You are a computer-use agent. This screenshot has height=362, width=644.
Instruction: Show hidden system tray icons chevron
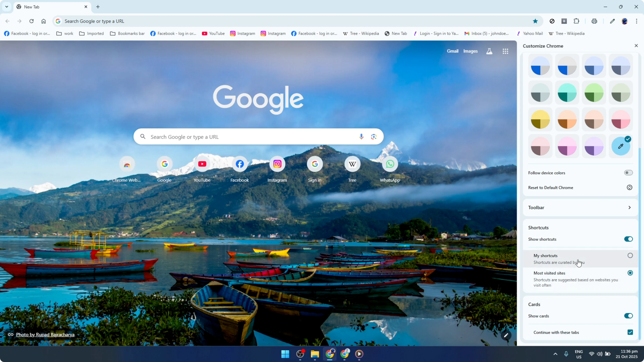coord(555,354)
